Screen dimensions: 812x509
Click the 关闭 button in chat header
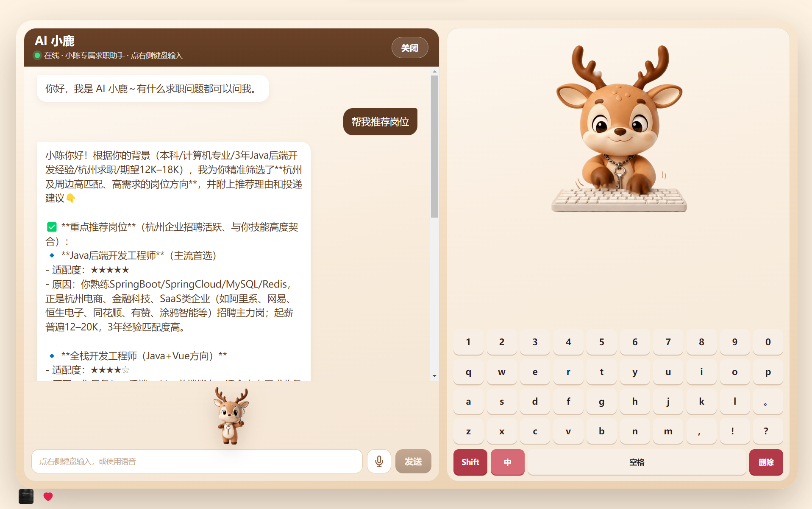(409, 48)
